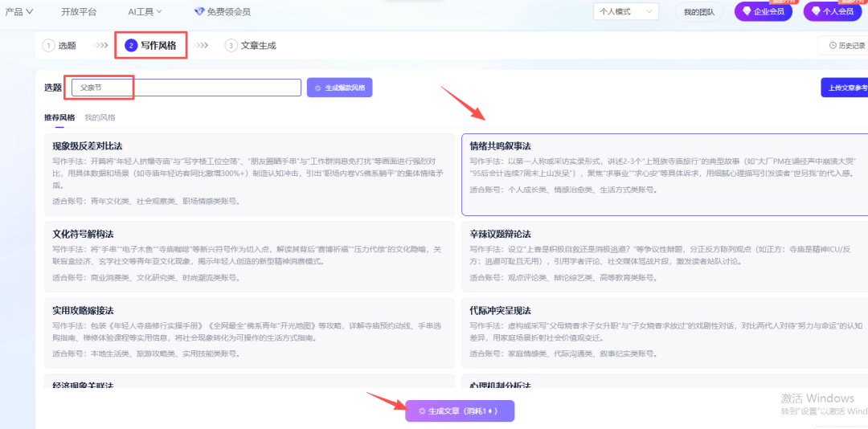This screenshot has height=429, width=868.
Task: Click the diamond icon on 个人会员 button
Action: [816, 11]
